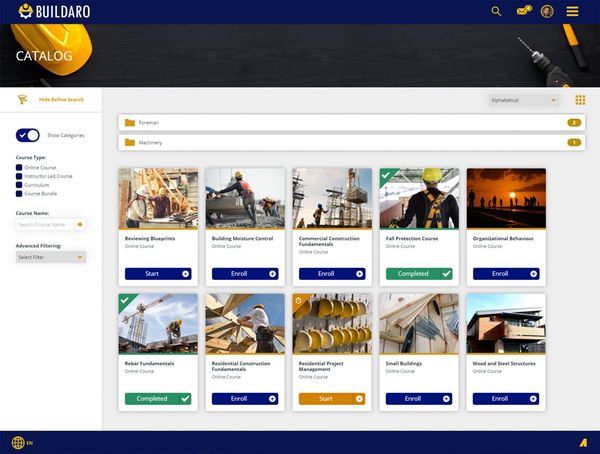Click the Buildaro logo
Image resolution: width=600 pixels, height=454 pixels.
tap(54, 11)
